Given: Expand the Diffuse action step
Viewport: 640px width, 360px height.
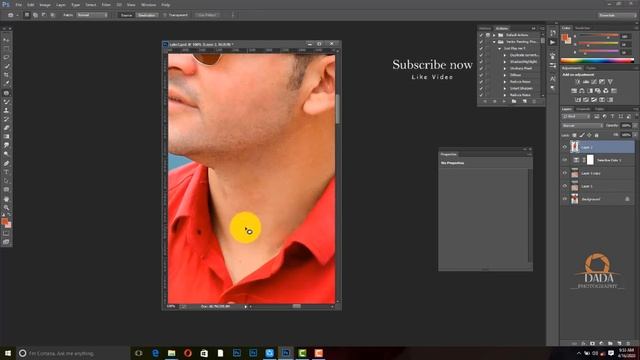Looking at the screenshot, I should [505, 75].
